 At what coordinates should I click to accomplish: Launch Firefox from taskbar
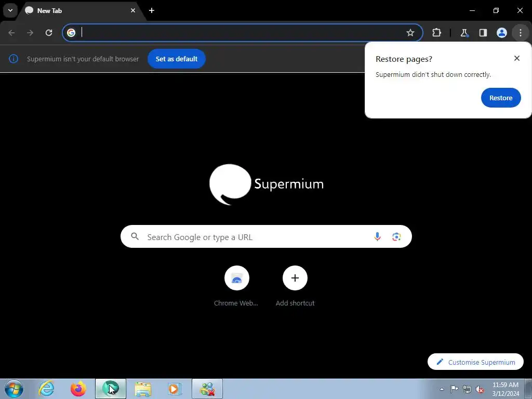click(x=78, y=389)
